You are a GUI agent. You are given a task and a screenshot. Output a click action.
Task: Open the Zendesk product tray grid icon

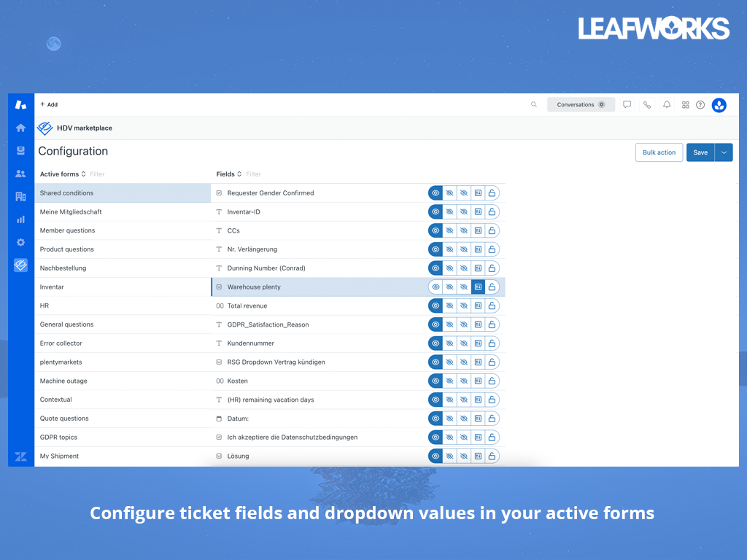tap(685, 104)
